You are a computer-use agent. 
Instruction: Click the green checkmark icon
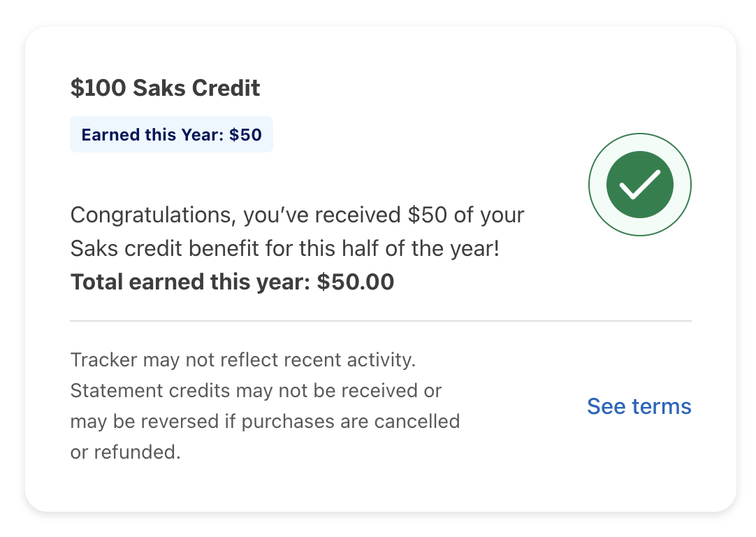pyautogui.click(x=639, y=185)
